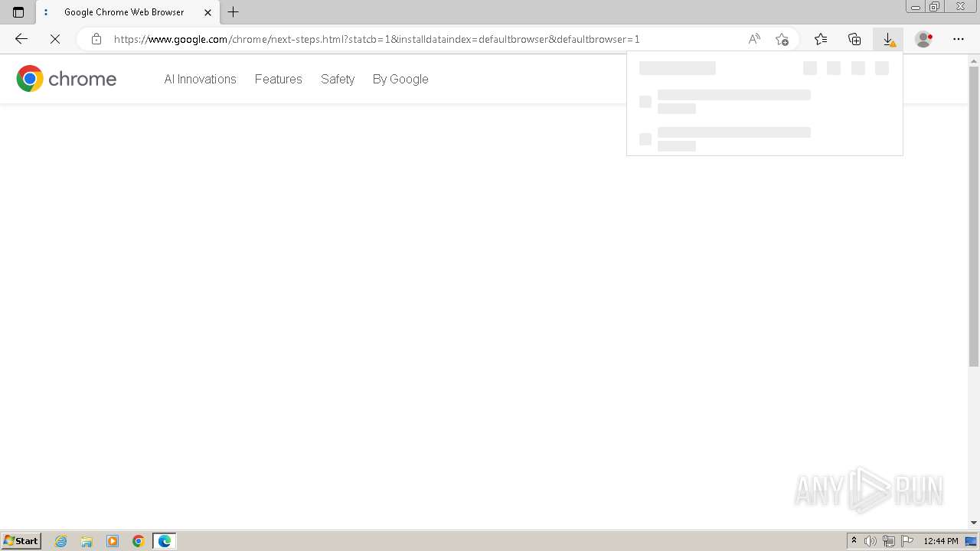This screenshot has height=551, width=980.
Task: Open the volume control tray icon
Action: click(x=871, y=541)
